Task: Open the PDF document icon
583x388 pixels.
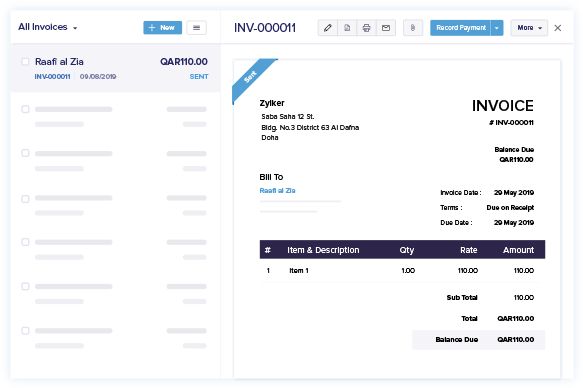Action: (x=347, y=28)
